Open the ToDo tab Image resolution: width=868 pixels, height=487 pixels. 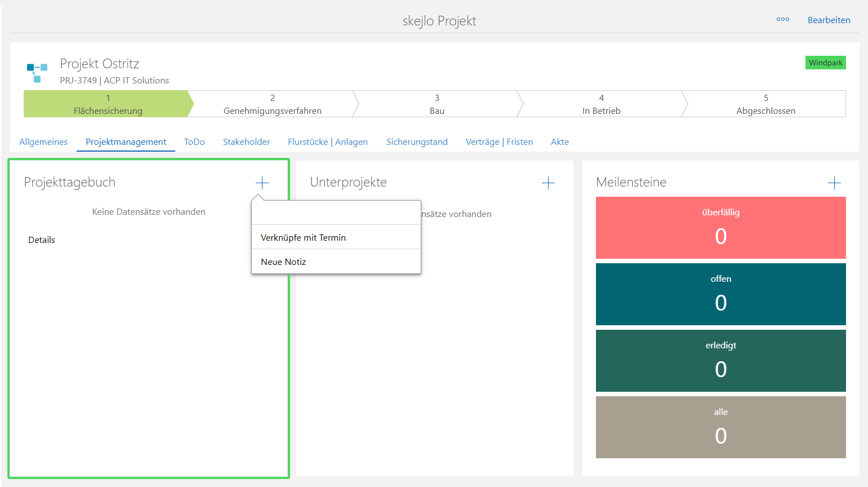tap(194, 142)
